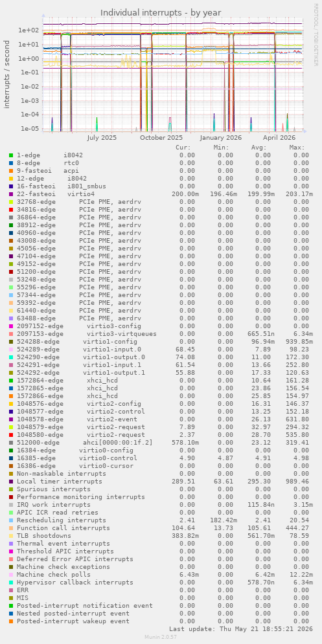Click the xhci_hcd 1572865-edge legend entry

(67, 388)
